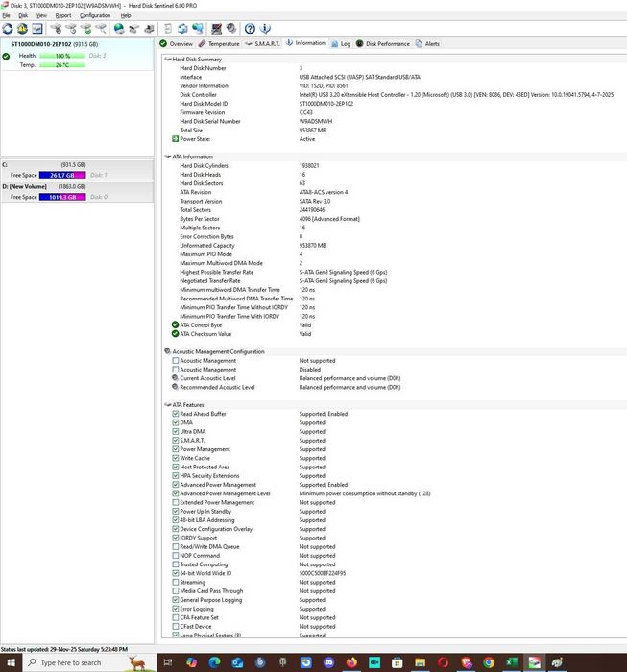
Task: Click the gray gear-like toolbar icon
Action: click(x=231, y=29)
